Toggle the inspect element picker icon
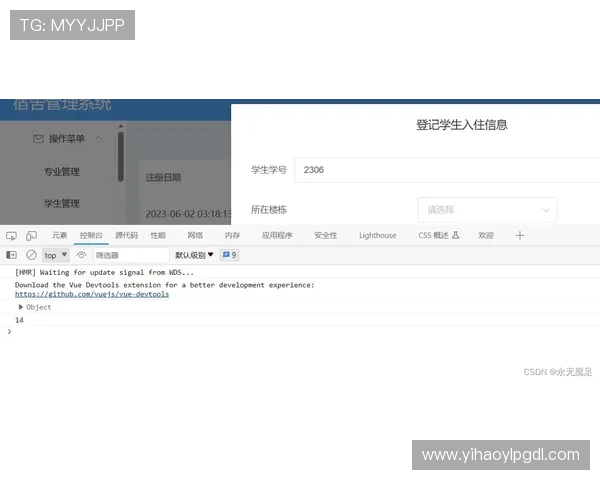 [x=11, y=236]
